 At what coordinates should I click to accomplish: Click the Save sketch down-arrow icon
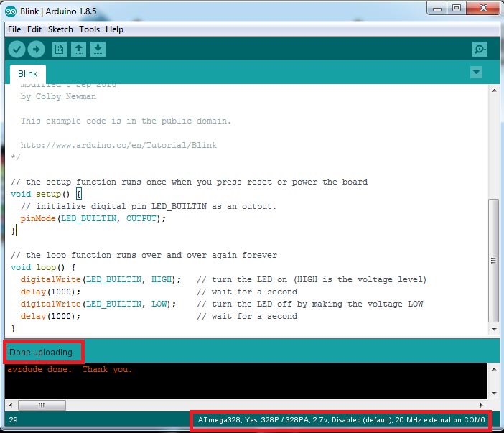98,49
